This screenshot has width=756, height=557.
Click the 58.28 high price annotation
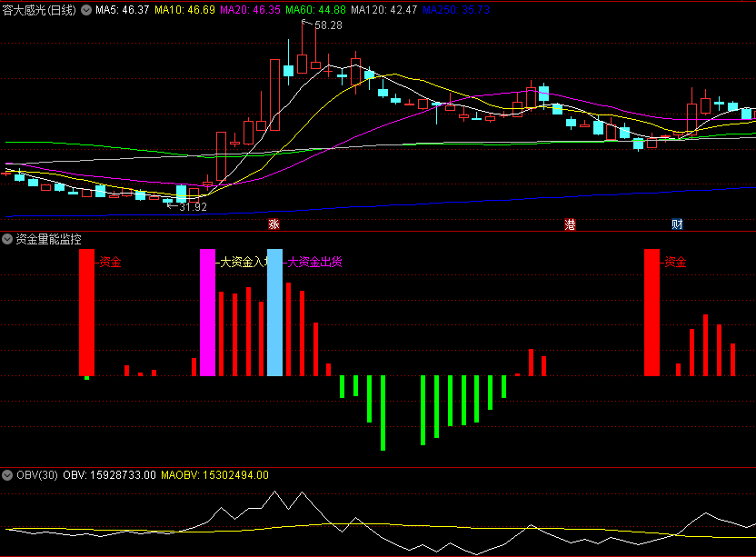(x=328, y=25)
